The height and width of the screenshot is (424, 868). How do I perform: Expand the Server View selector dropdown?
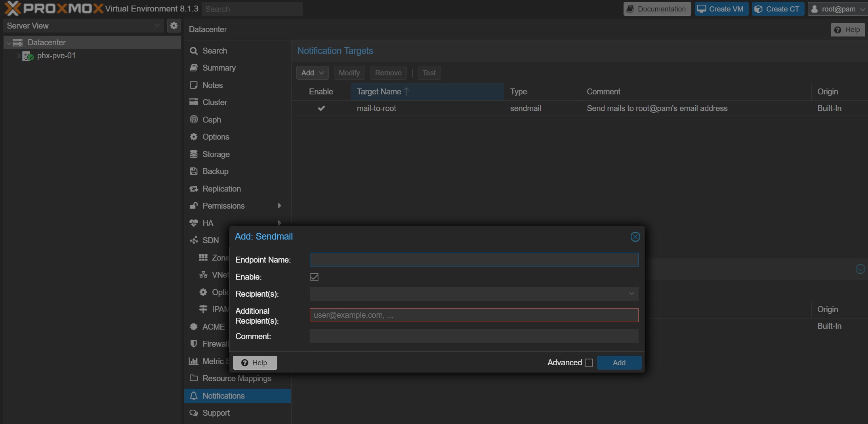point(157,26)
